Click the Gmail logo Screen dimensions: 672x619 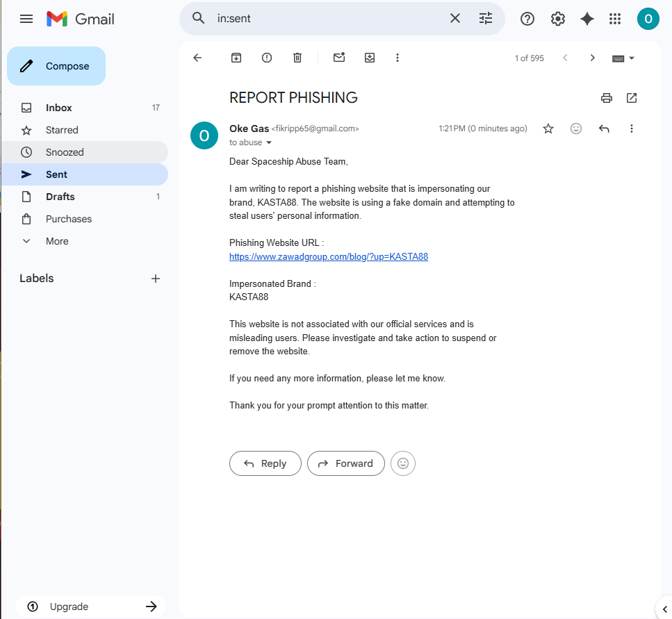point(80,19)
